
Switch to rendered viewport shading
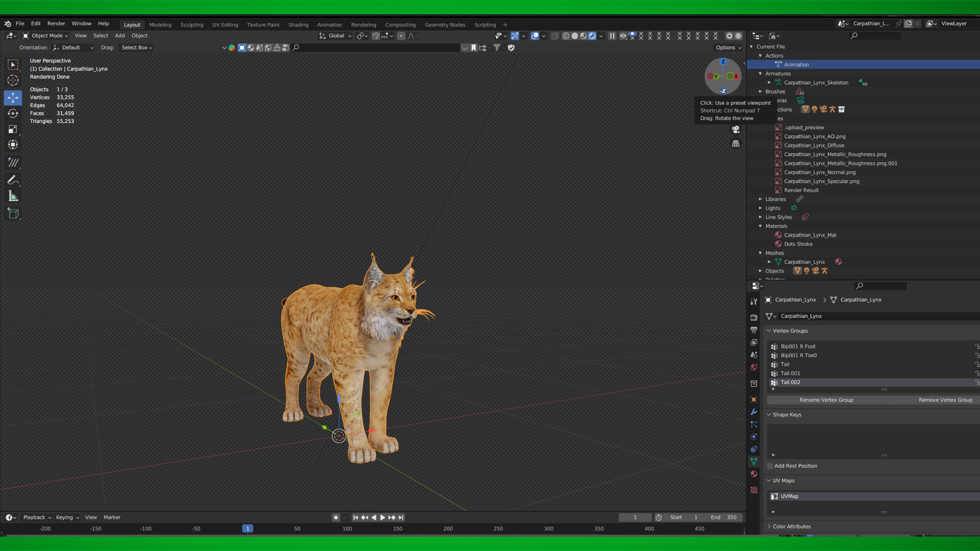[592, 36]
